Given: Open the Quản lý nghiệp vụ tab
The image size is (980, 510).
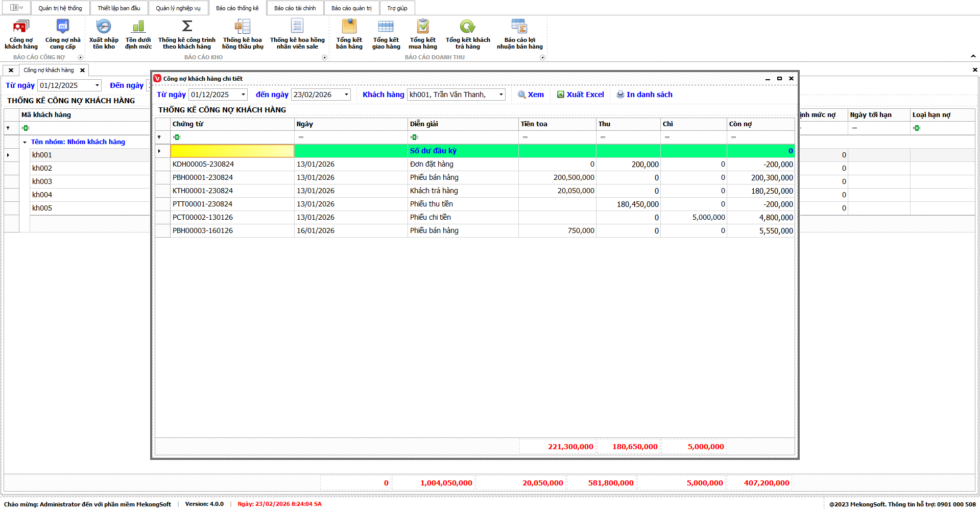Looking at the screenshot, I should [178, 8].
